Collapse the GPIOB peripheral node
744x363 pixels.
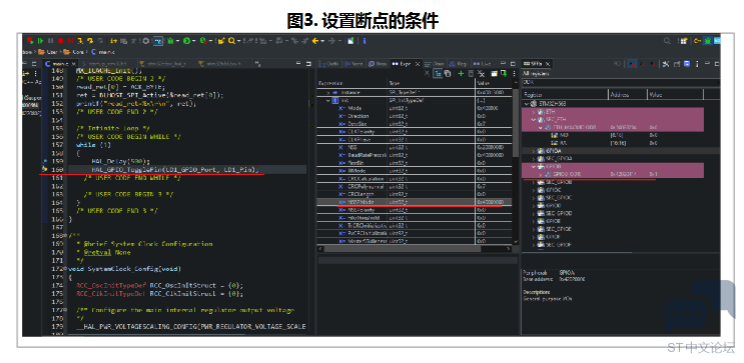click(533, 167)
